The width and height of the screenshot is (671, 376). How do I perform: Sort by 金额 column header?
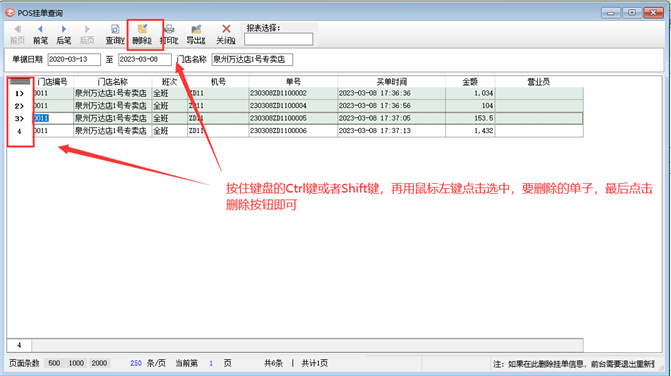pos(470,82)
